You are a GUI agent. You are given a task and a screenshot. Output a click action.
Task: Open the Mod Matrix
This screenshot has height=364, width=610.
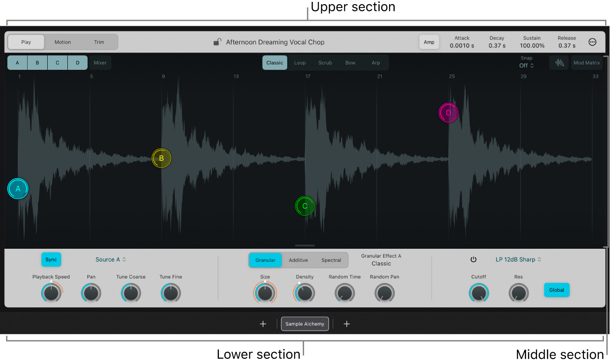(x=587, y=62)
